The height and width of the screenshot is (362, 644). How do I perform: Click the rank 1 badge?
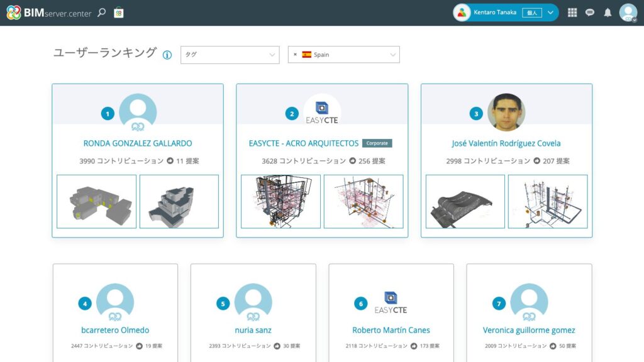(108, 114)
